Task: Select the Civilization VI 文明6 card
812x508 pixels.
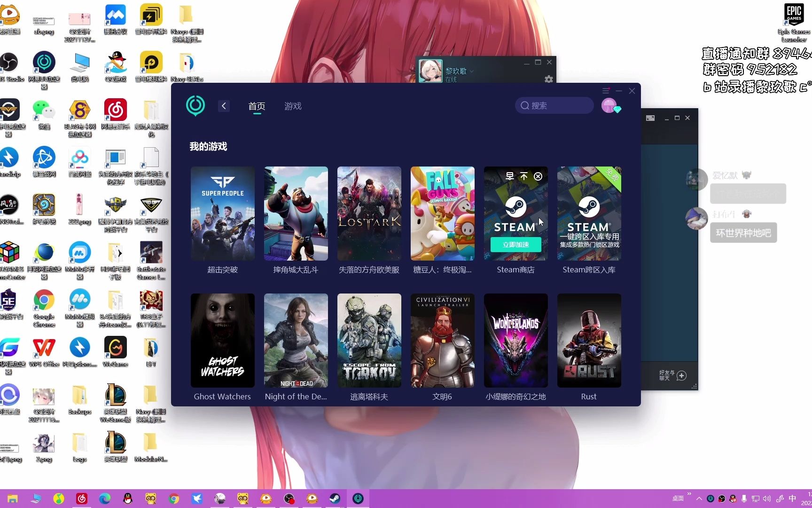Action: (x=443, y=341)
